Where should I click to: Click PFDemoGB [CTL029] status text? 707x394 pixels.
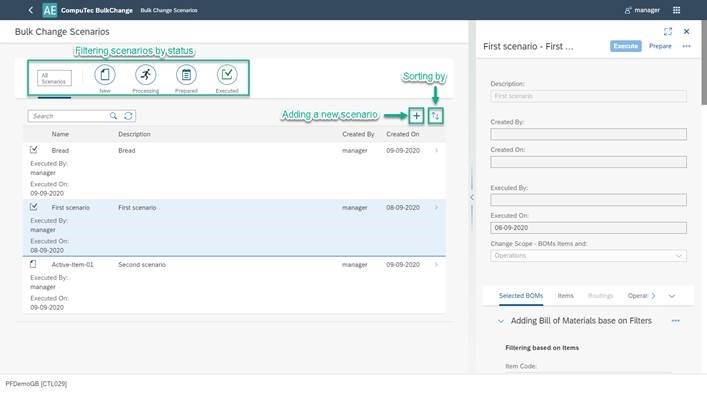(36, 384)
